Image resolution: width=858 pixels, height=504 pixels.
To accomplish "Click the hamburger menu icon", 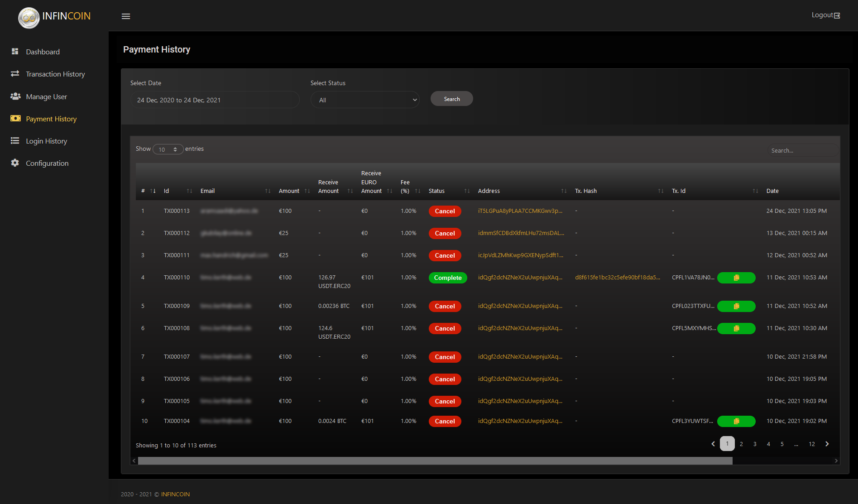I will tap(126, 16).
